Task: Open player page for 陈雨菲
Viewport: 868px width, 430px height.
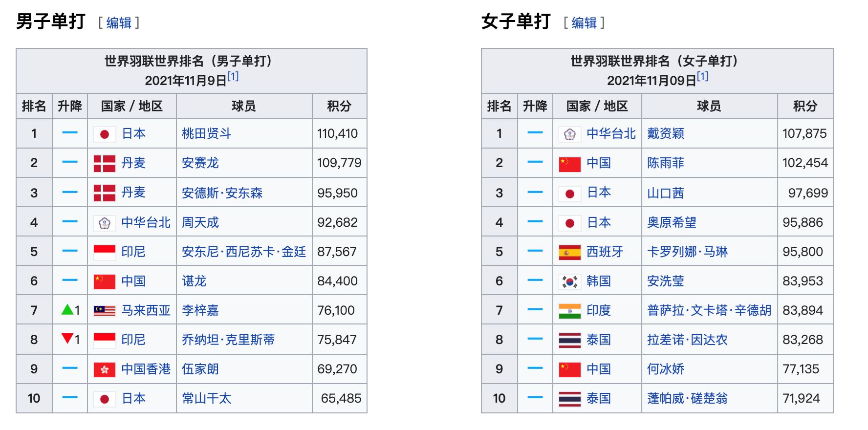Action: 665,163
